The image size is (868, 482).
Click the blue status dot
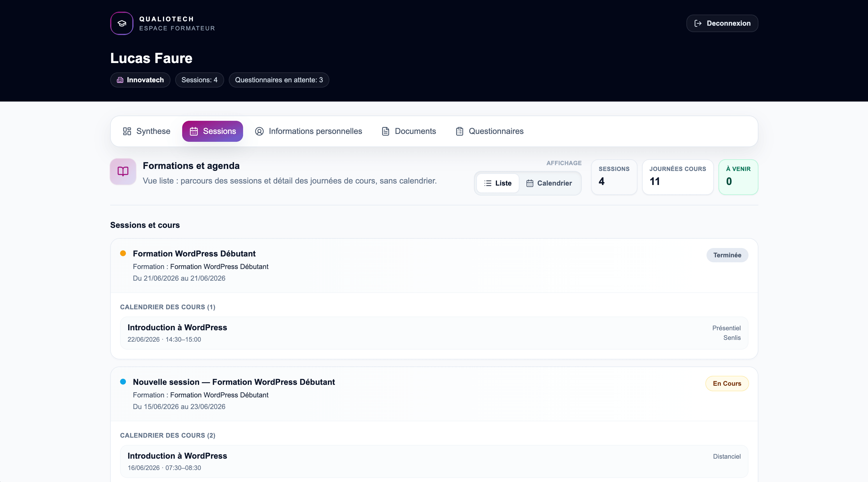tap(123, 382)
